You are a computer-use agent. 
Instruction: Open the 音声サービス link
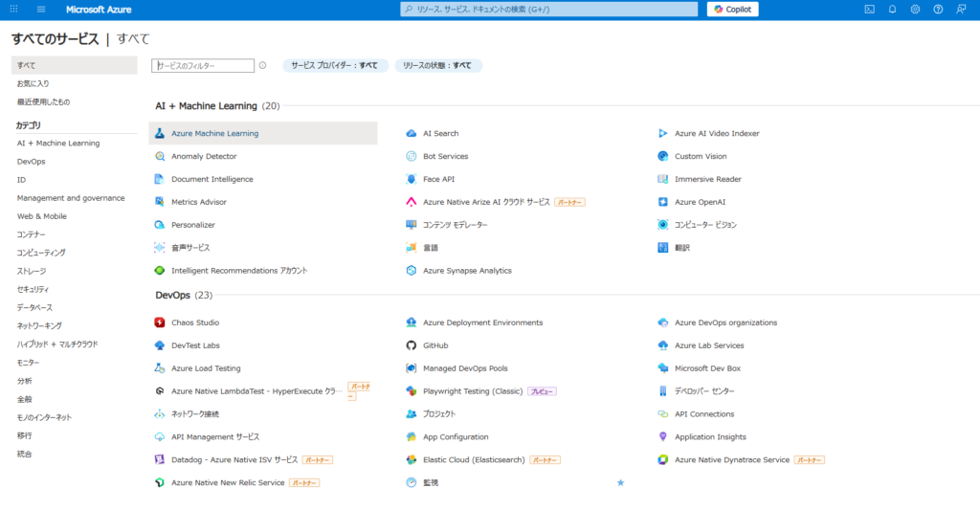tap(190, 248)
